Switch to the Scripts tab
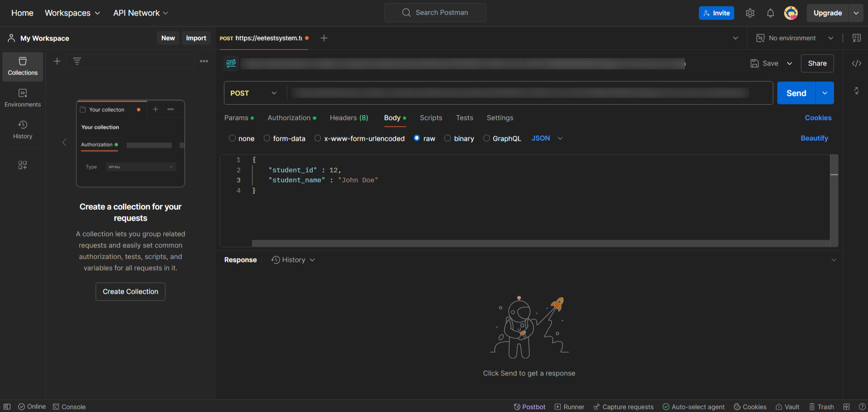Screen dimensions: 868x412 pos(431,118)
